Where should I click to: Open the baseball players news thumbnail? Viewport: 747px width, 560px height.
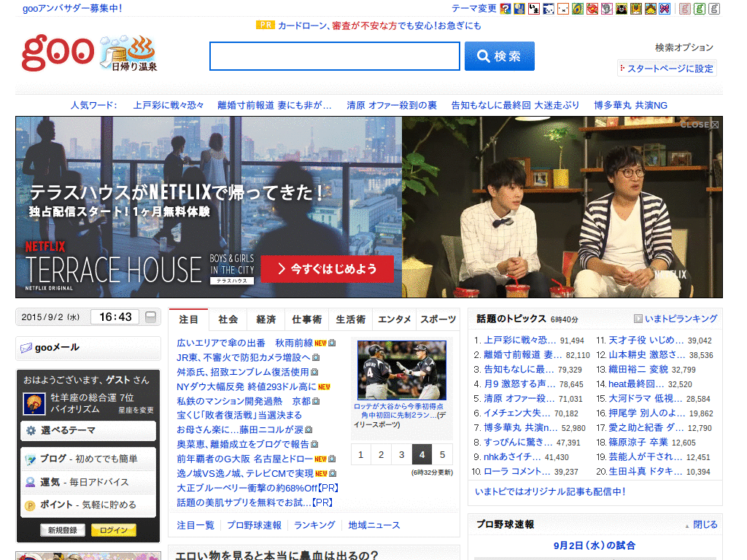402,370
